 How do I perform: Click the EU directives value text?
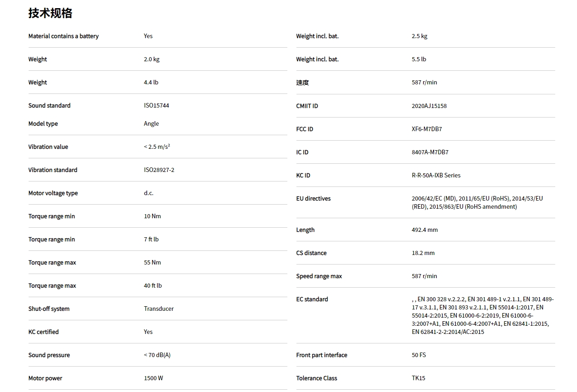click(x=477, y=203)
